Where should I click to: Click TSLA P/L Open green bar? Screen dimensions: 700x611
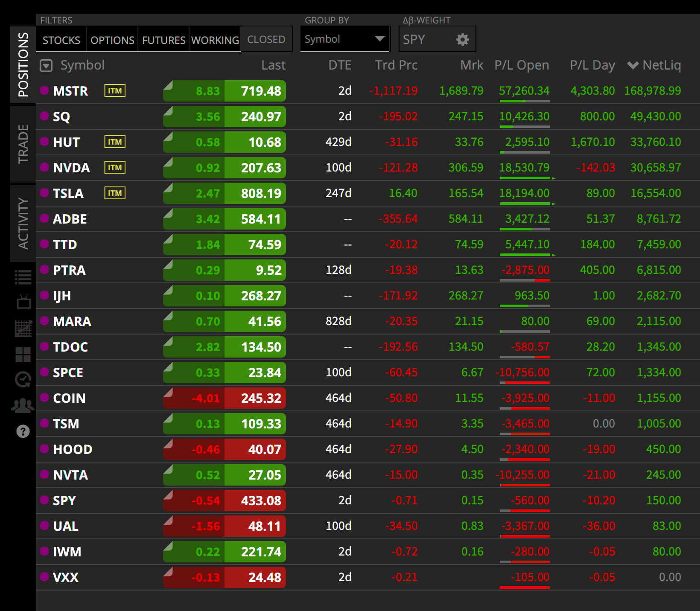(525, 204)
